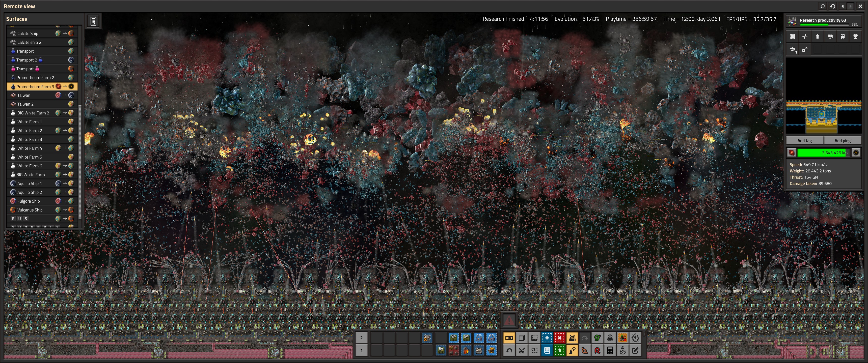This screenshot has height=363, width=868.
Task: Click the red origin planet button
Action: coord(792,153)
